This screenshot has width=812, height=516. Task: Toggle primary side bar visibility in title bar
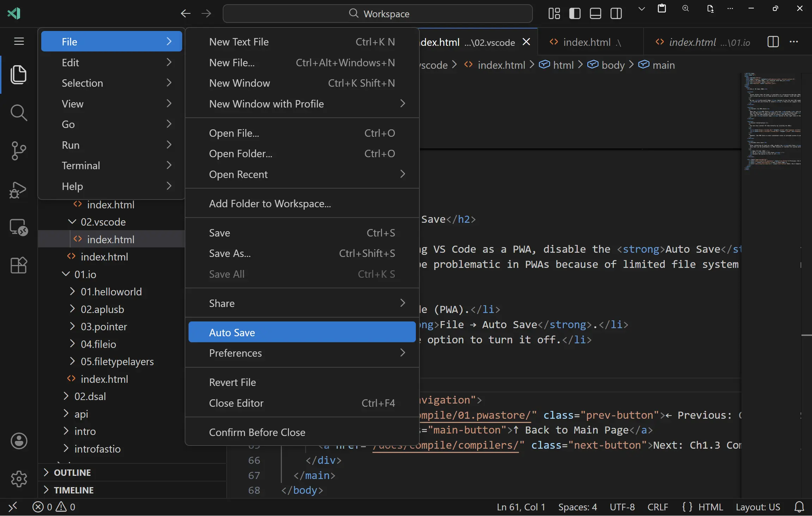coord(574,13)
